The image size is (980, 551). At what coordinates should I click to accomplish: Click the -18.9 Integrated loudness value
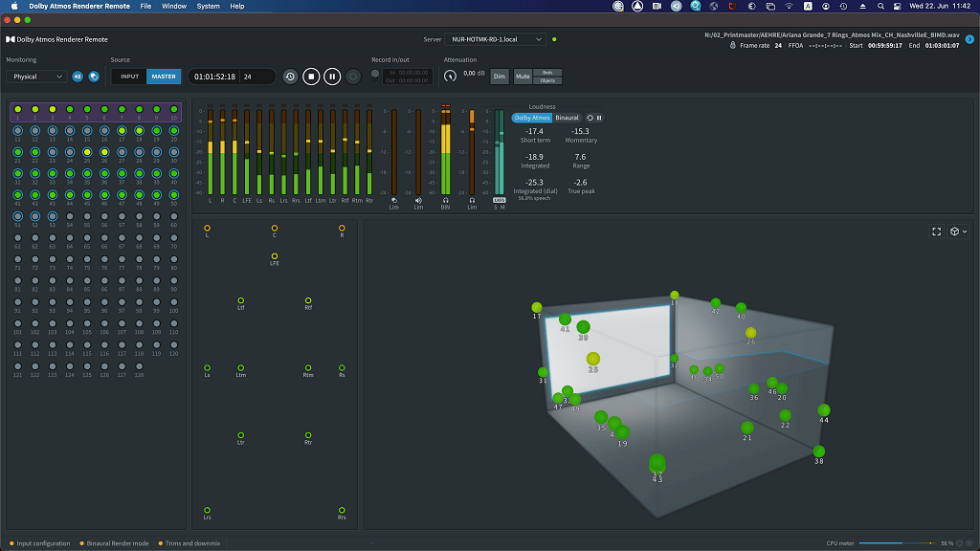[x=534, y=157]
